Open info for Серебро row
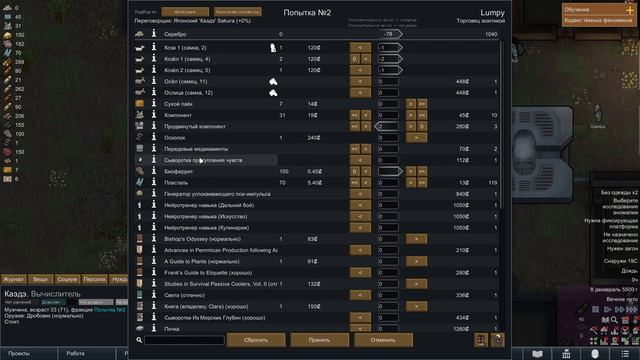This screenshot has width=640, height=360. tap(154, 34)
